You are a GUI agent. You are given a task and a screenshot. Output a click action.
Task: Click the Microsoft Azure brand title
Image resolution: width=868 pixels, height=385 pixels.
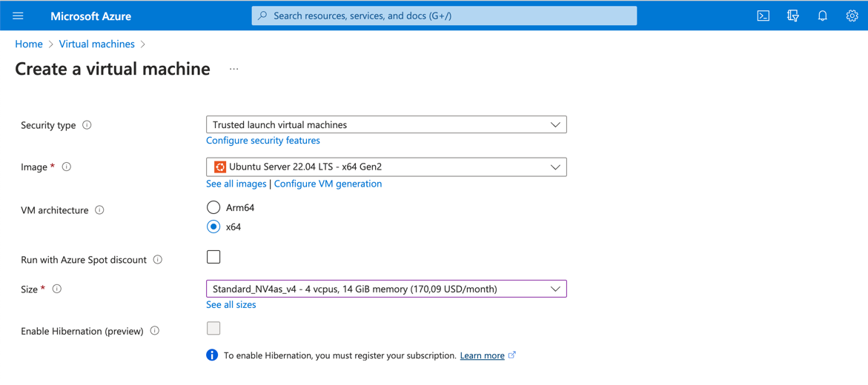(90, 16)
